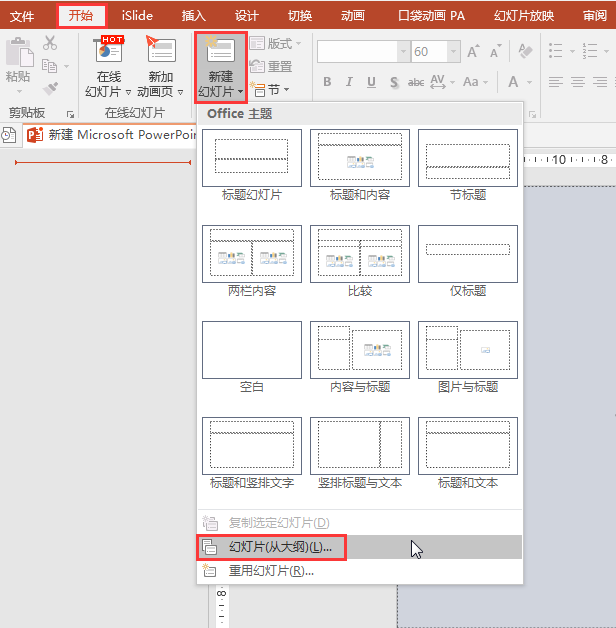616x628 pixels.
Task: Click bullets list icon
Action: 556,51
